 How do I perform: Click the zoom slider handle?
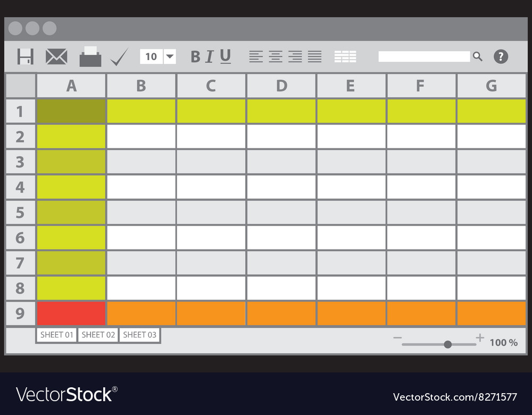(448, 344)
